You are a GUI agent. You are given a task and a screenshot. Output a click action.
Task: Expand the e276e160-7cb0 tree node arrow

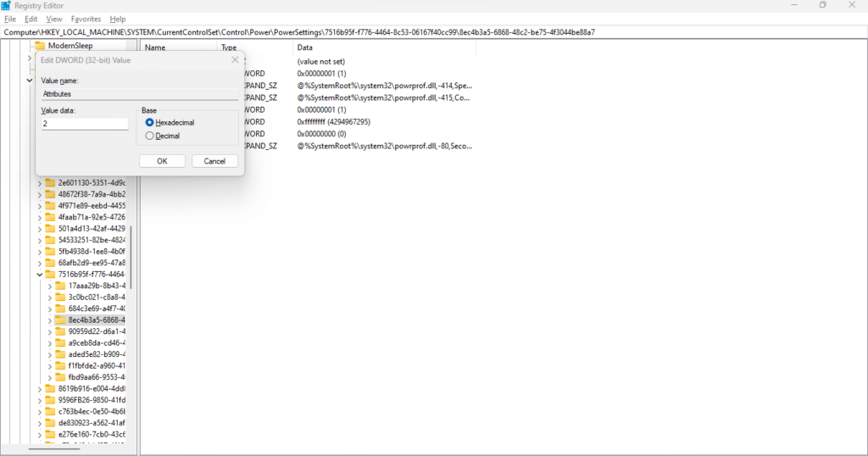coord(40,435)
